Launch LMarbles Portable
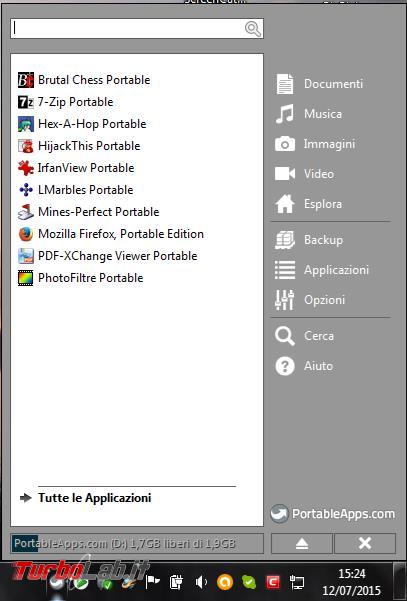Image resolution: width=407 pixels, height=601 pixels. click(x=75, y=190)
